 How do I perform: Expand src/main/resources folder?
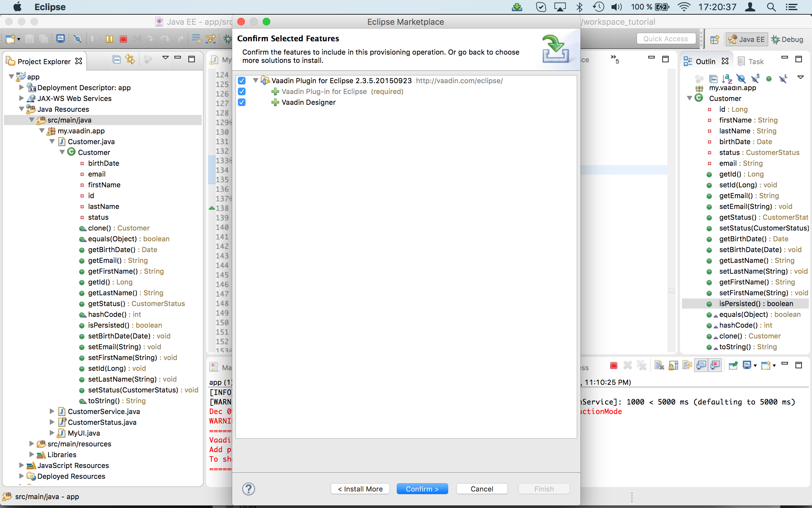(31, 444)
